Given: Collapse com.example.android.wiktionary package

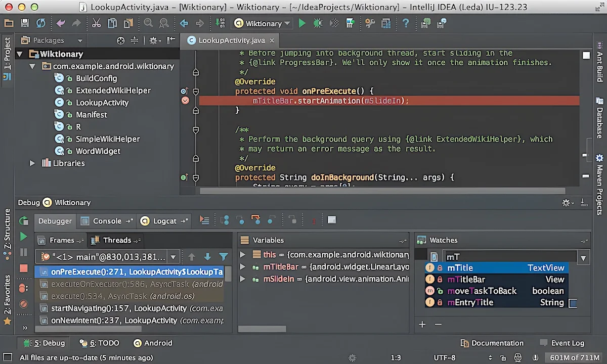Looking at the screenshot, I should coord(32,66).
